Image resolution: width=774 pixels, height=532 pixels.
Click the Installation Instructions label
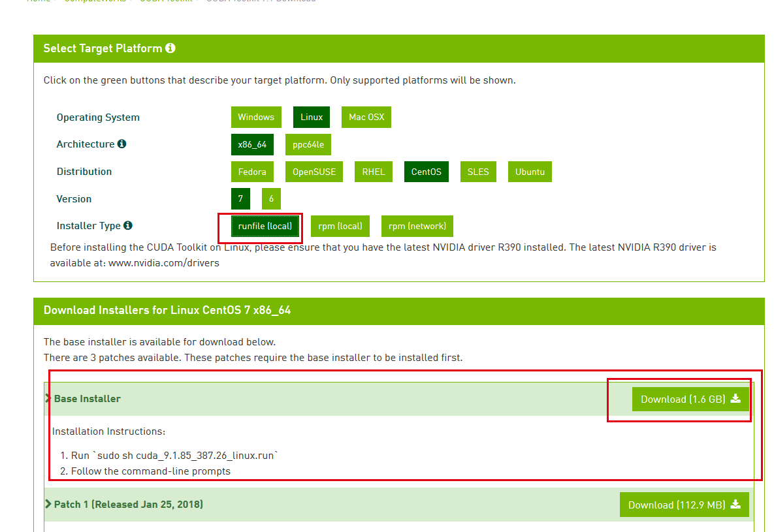(108, 431)
